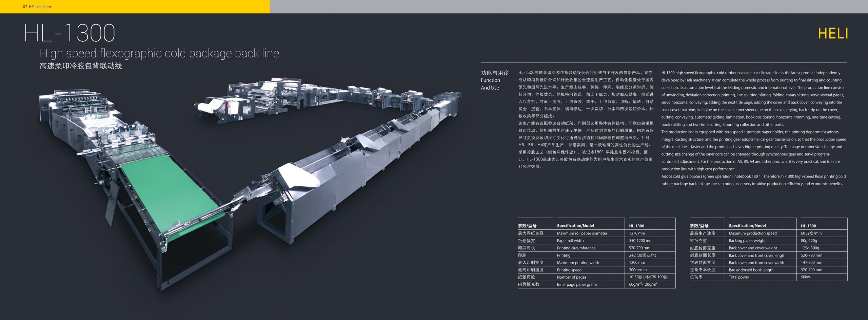Image resolution: width=868 pixels, height=320 pixels.
Task: Click the '1270 mm' value
Action: (637, 233)
